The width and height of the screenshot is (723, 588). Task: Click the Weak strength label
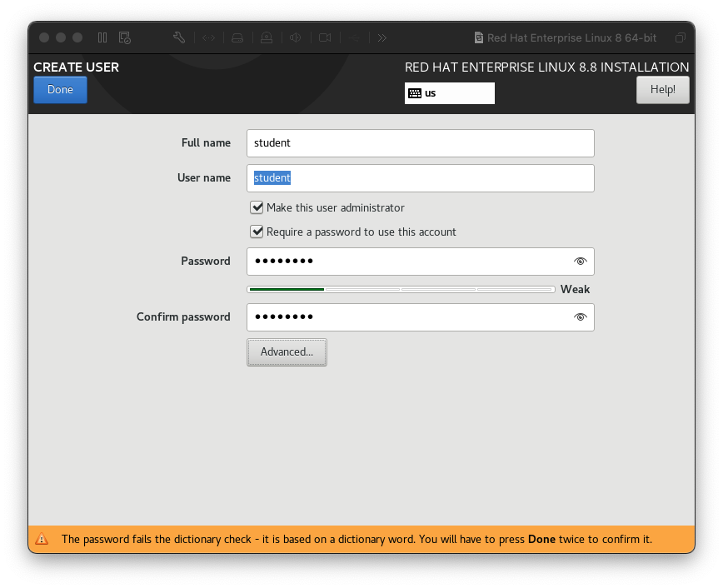[x=575, y=289]
